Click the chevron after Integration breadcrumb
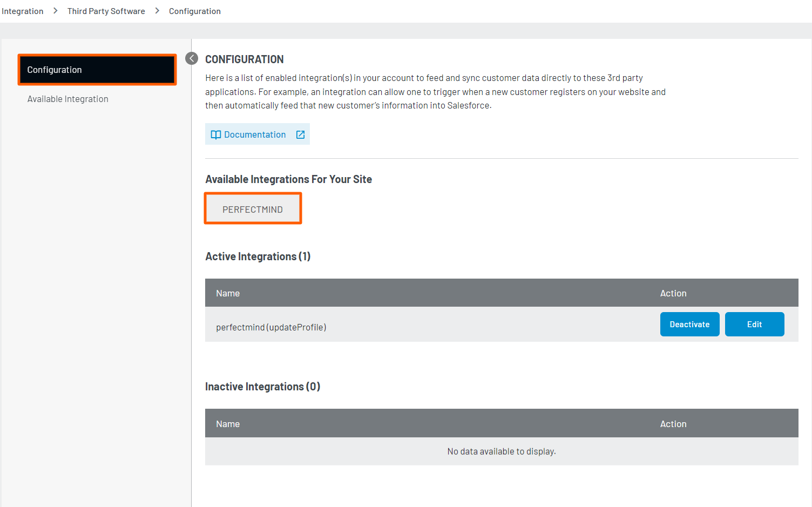 pos(55,11)
